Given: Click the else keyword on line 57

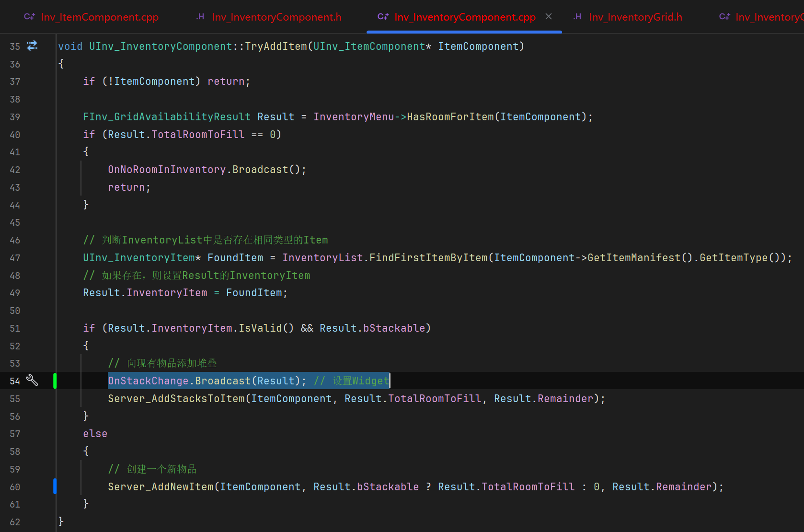Looking at the screenshot, I should (95, 434).
